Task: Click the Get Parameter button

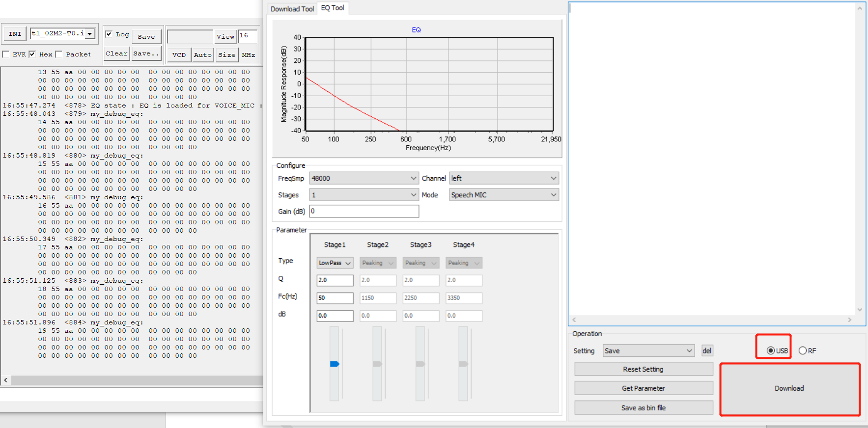Action: [x=643, y=389]
